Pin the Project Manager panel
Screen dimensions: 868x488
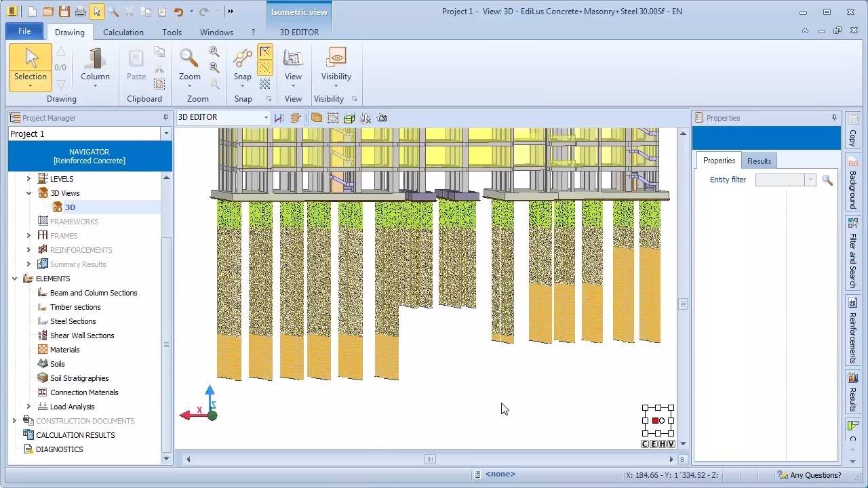coord(165,118)
